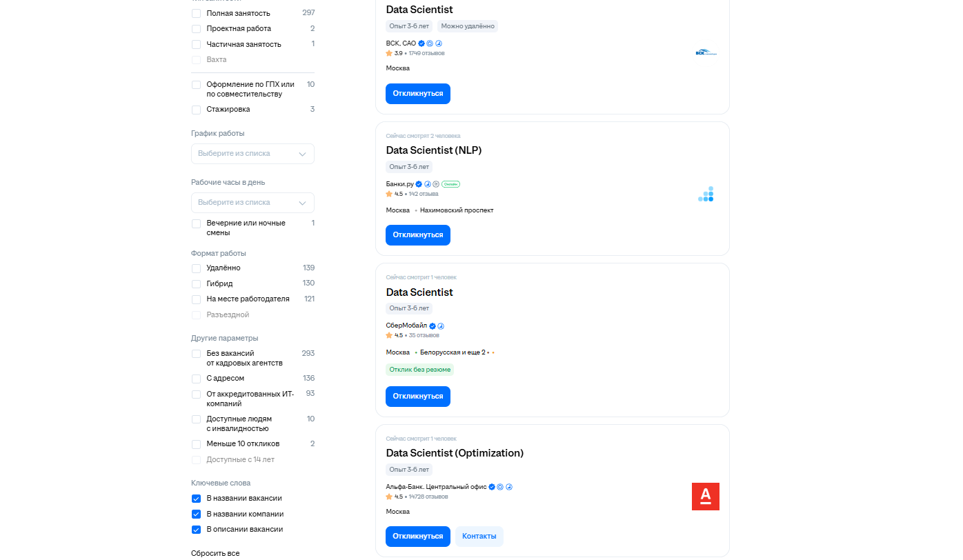Enable the Удалённо work format checkbox
Viewport: 963px width, 560px height.
(197, 268)
